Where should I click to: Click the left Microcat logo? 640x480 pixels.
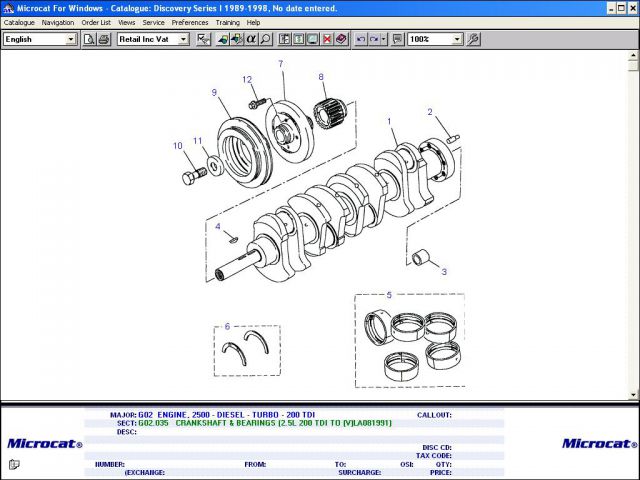(x=44, y=444)
